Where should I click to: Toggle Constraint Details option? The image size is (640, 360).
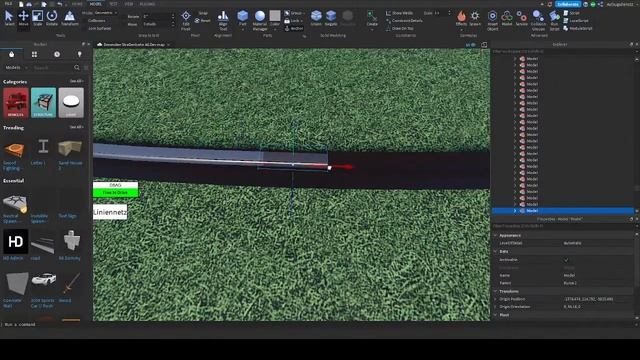click(x=404, y=21)
